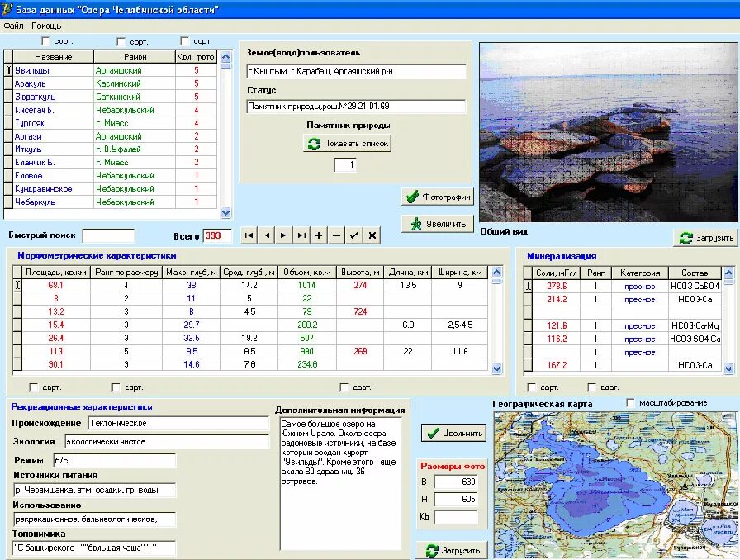Screen dimensions: 740x560
Task: Toggle сорт. checkbox above Район column
Action: [x=121, y=42]
